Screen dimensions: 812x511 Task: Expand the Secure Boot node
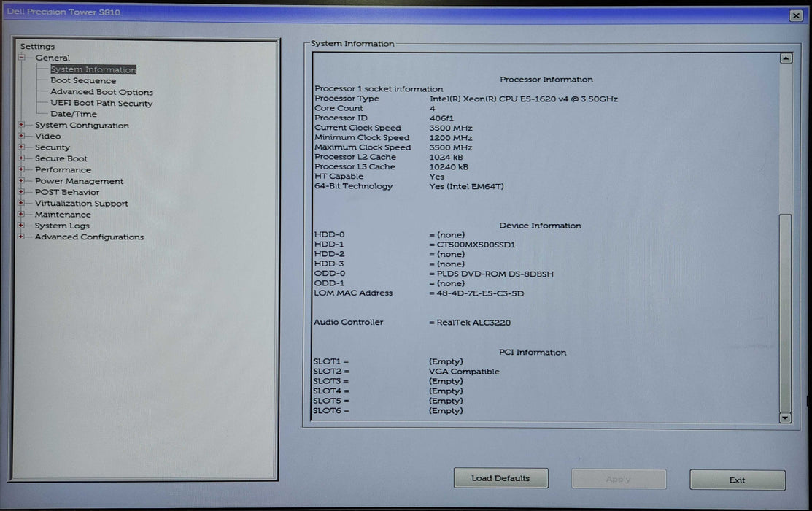tap(21, 158)
